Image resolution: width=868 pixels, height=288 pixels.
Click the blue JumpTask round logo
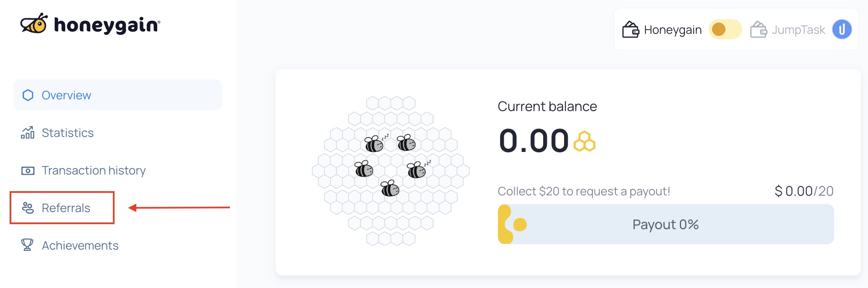tap(842, 30)
